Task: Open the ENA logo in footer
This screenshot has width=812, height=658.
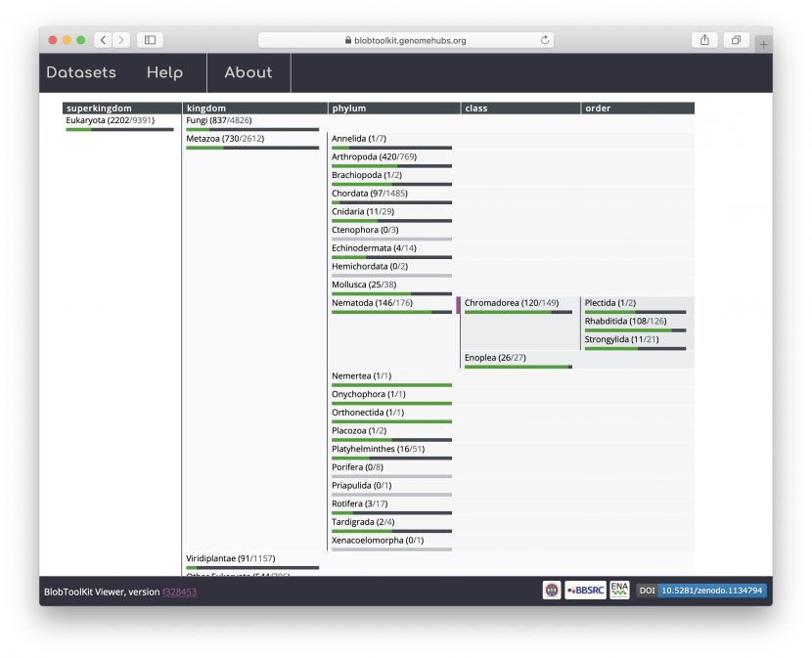Action: click(x=619, y=591)
